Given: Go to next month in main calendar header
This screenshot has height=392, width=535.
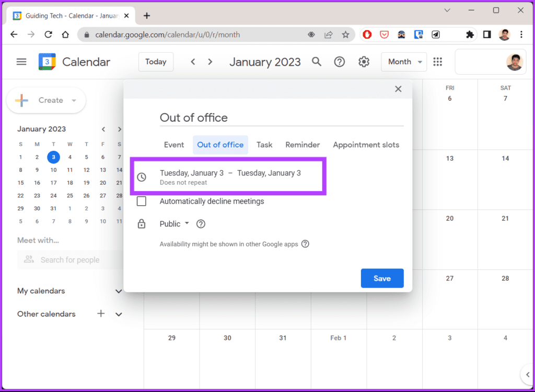Looking at the screenshot, I should 210,62.
